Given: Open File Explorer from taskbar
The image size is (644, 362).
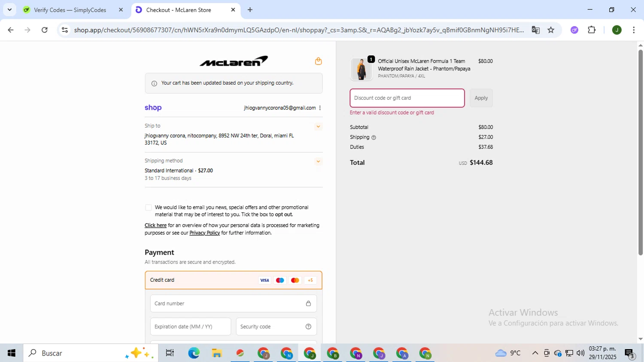Looking at the screenshot, I should click(x=217, y=353).
